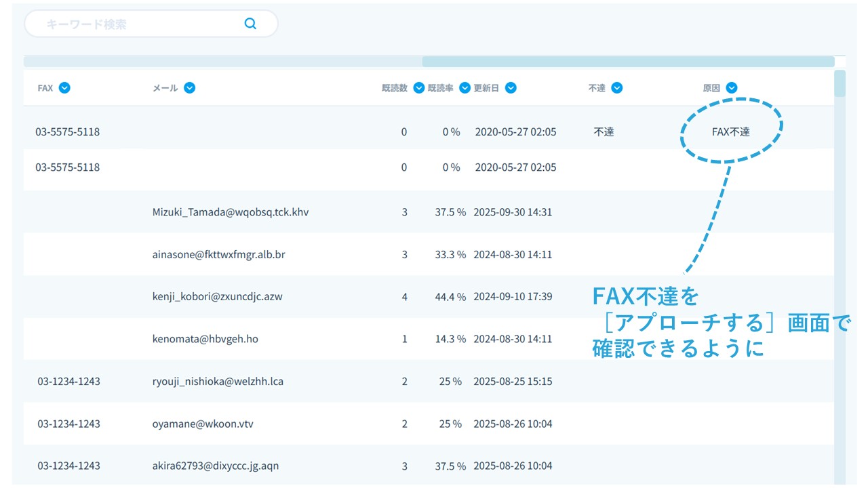Image resolution: width=868 pixels, height=488 pixels.
Task: Click the ryouji_nishioka email cell
Action: pyautogui.click(x=218, y=381)
